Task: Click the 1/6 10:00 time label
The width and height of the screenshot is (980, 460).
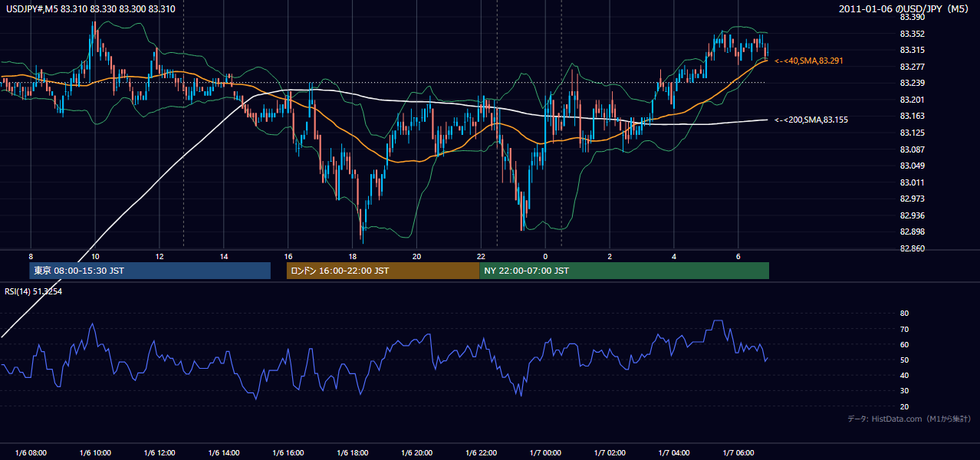Action: (95, 453)
